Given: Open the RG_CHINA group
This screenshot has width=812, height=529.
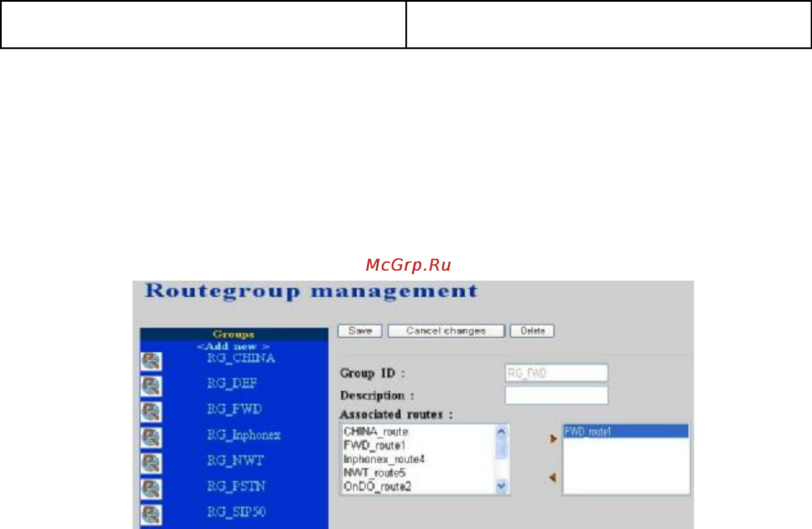Looking at the screenshot, I should tap(241, 358).
